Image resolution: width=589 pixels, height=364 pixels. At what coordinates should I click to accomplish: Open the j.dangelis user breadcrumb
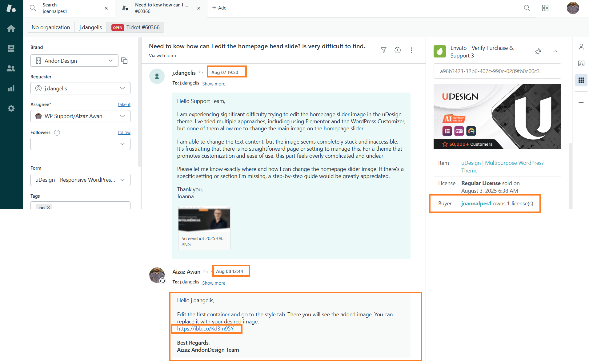(90, 27)
